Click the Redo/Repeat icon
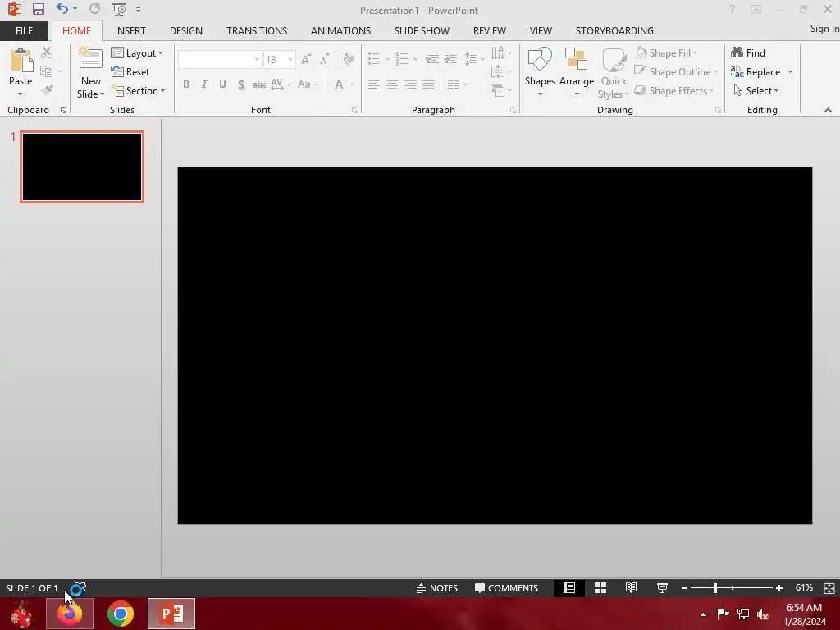 tap(94, 9)
